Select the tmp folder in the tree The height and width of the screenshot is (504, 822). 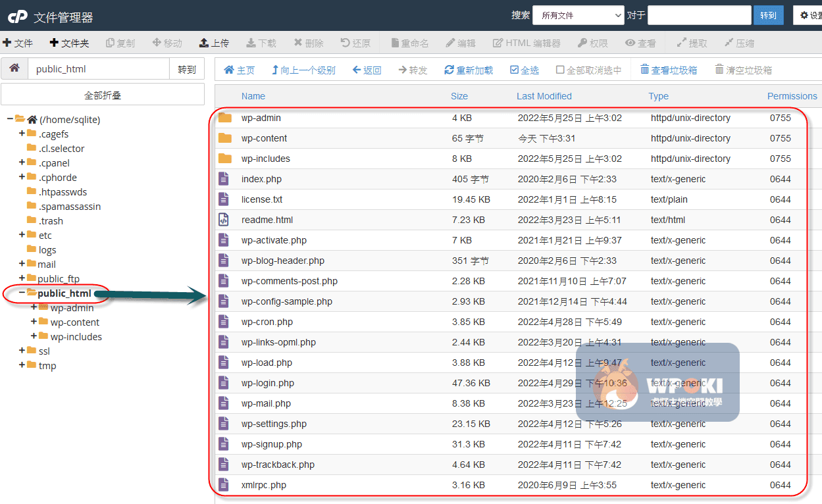point(47,365)
